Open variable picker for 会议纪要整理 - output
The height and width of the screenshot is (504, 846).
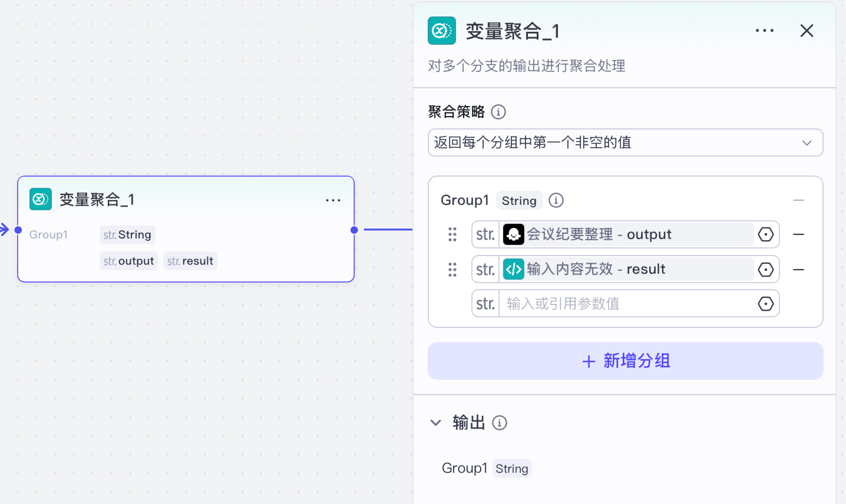[x=765, y=234]
